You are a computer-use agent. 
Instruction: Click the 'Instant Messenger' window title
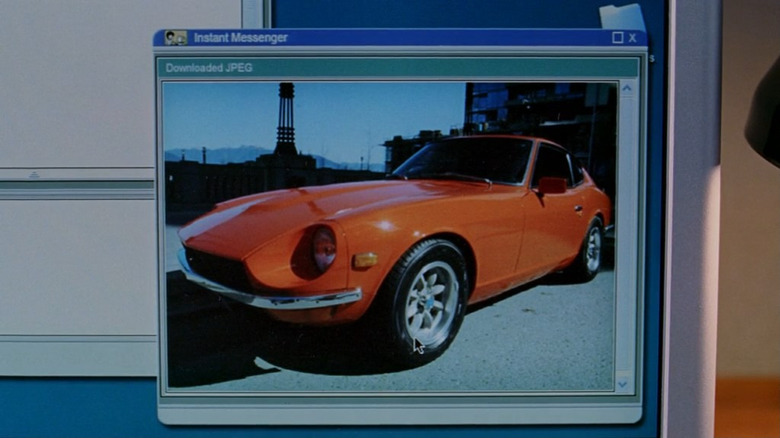pyautogui.click(x=241, y=38)
